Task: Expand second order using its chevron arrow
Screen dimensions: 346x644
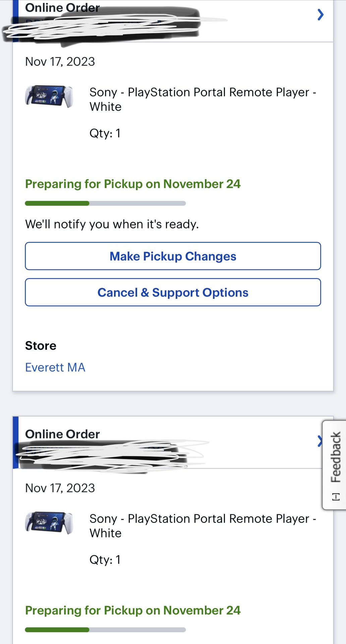Action: 320,441
